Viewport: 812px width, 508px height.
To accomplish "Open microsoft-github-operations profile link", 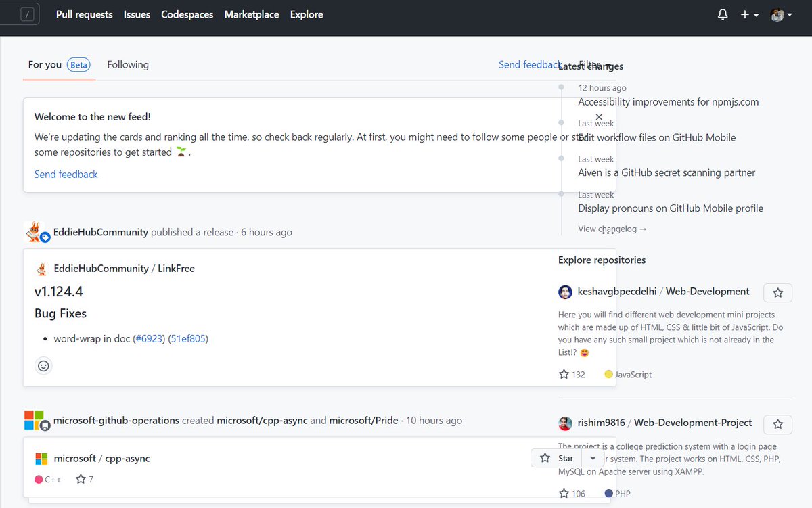I will pos(116,421).
